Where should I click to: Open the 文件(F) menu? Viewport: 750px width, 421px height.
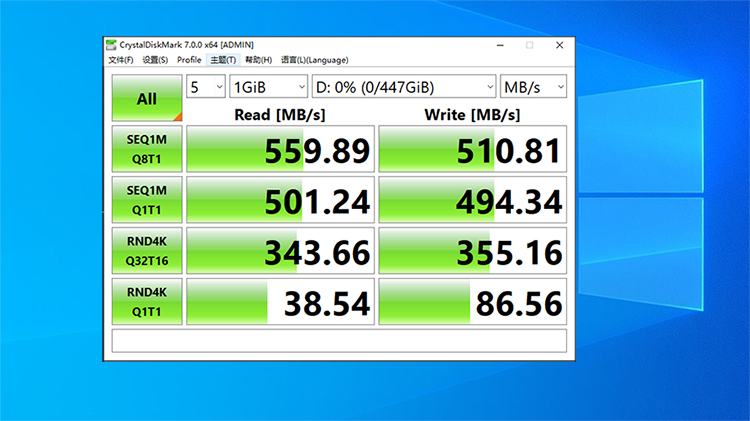click(121, 60)
